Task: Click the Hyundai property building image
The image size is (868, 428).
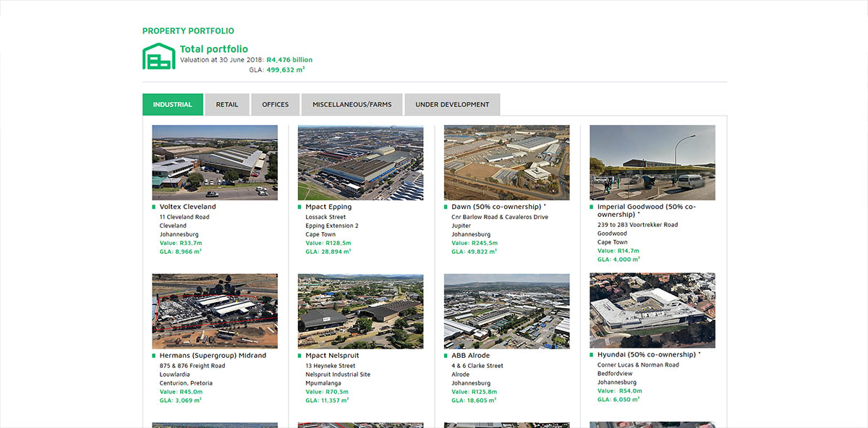Action: tap(652, 310)
